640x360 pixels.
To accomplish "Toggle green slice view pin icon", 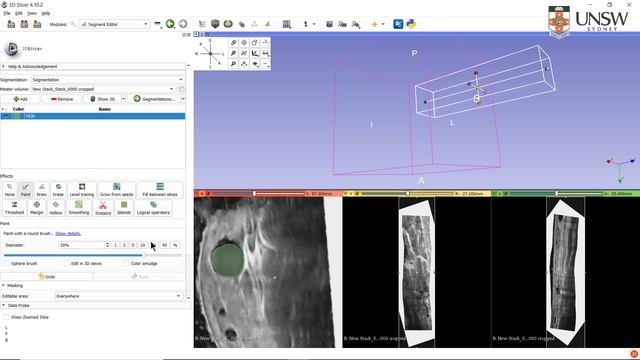I will pos(494,193).
